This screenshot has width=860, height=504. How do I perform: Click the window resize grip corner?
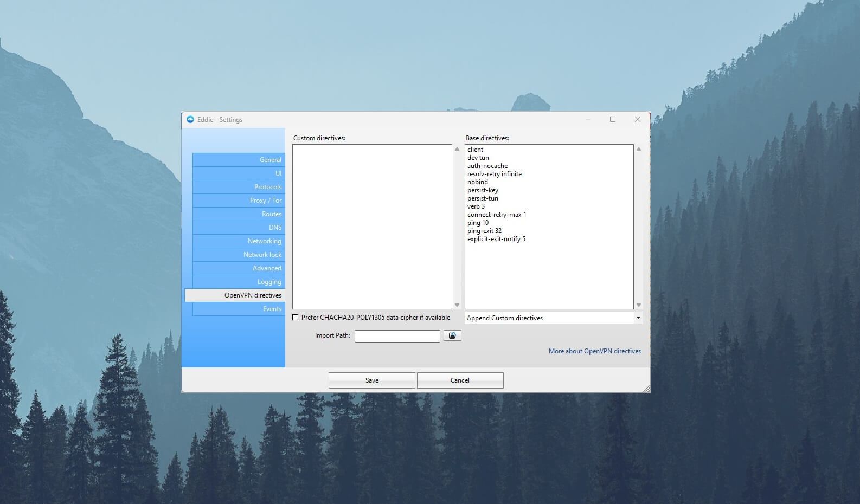(x=646, y=389)
